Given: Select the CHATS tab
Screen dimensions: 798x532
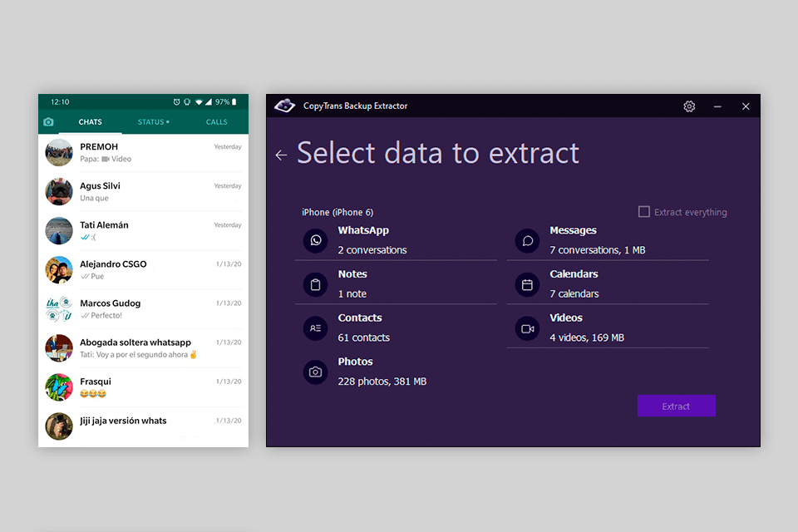Looking at the screenshot, I should (x=90, y=122).
